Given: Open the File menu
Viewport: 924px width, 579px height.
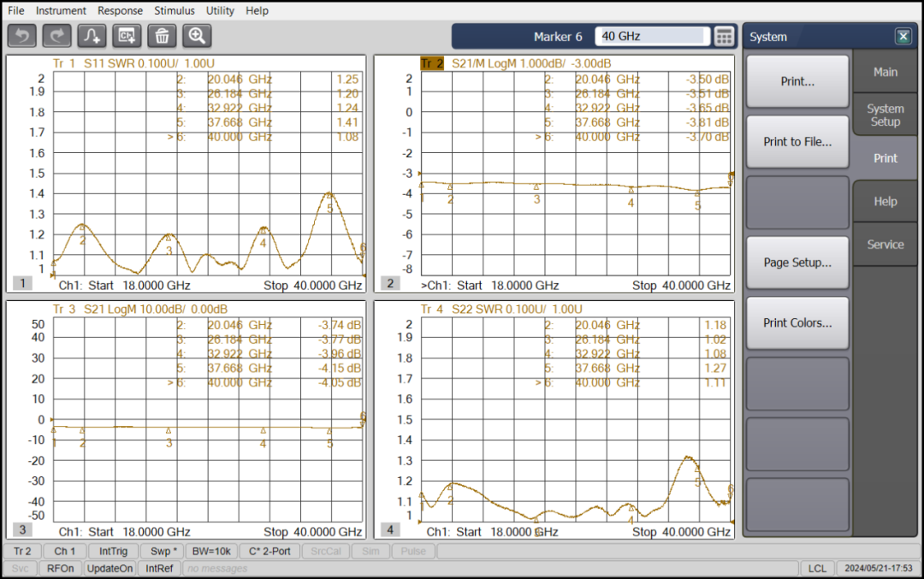Looking at the screenshot, I should 16,10.
